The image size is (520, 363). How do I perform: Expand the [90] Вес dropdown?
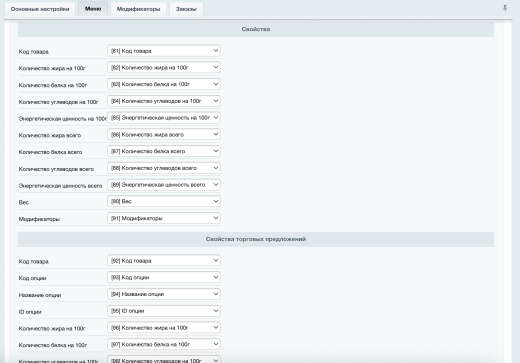click(x=164, y=201)
